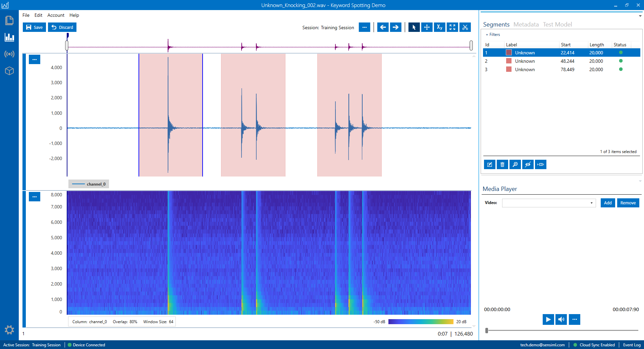Switch to the Metadata tab
Screen dimensions: 644x349
point(526,24)
